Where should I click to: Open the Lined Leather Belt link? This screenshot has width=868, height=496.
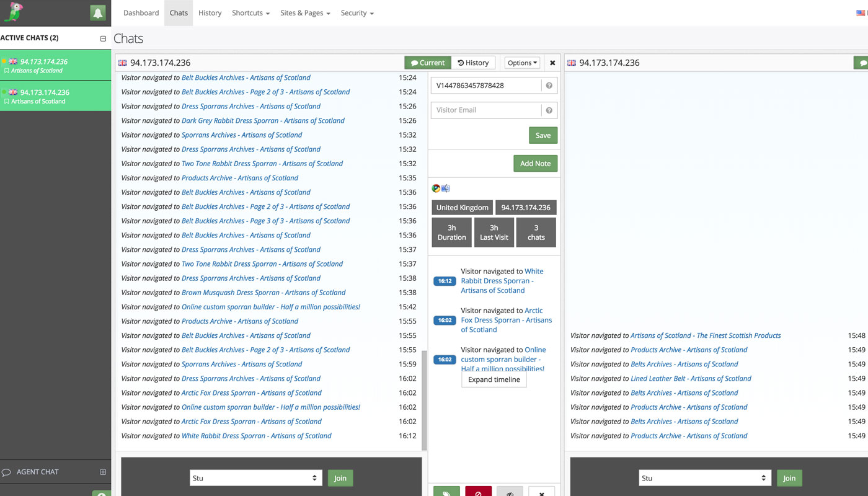[691, 379]
